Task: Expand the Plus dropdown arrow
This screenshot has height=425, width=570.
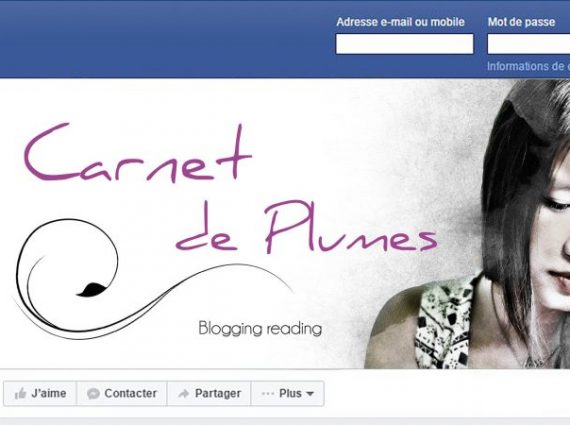Action: coord(310,394)
